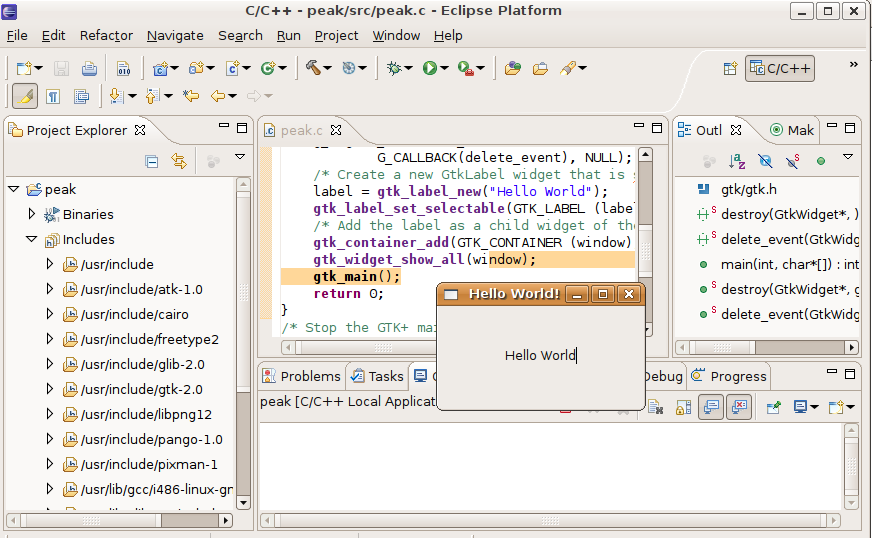Screen dimensions: 872x538
Task: Click the Last Edit Location arrow icon
Action: click(191, 96)
